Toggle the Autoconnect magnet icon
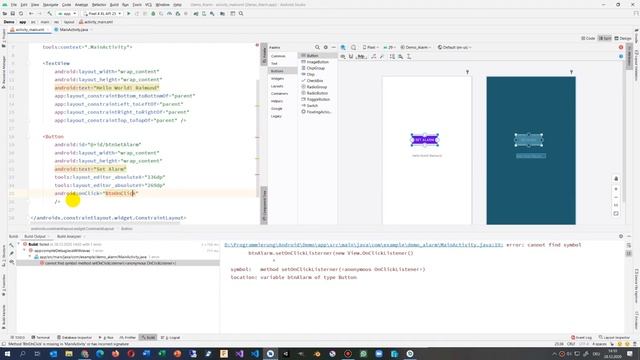 351,57
